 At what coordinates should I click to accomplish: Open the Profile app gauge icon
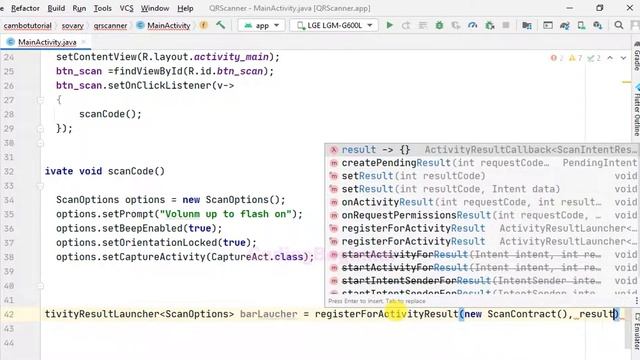click(x=473, y=25)
